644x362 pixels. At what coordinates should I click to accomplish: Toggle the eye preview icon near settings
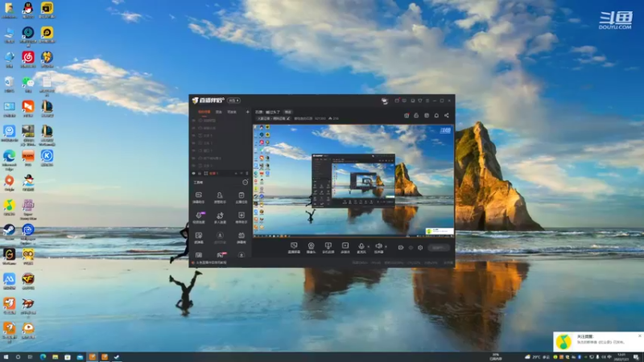click(x=411, y=248)
